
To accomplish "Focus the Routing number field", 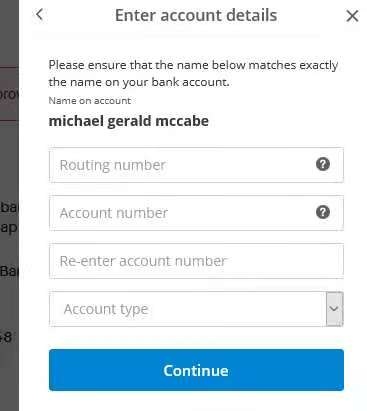I will [196, 165].
